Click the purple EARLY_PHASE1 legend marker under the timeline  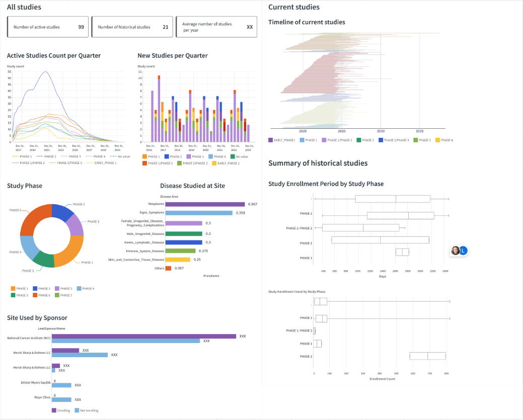point(271,140)
